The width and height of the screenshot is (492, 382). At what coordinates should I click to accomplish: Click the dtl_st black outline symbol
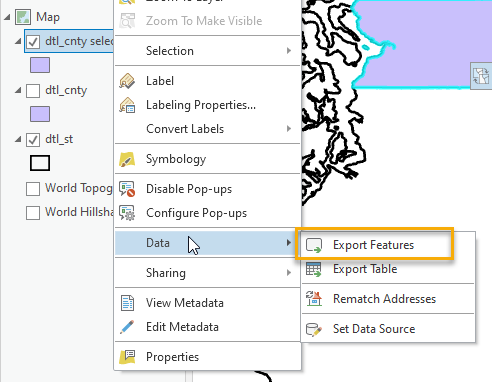(40, 163)
